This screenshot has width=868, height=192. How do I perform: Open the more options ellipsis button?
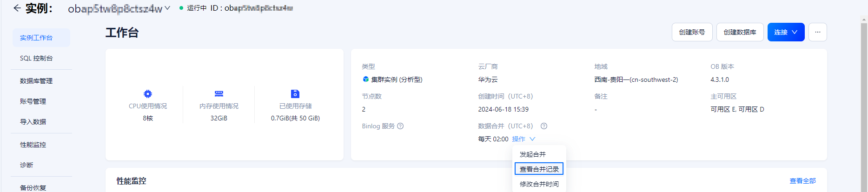pyautogui.click(x=818, y=32)
